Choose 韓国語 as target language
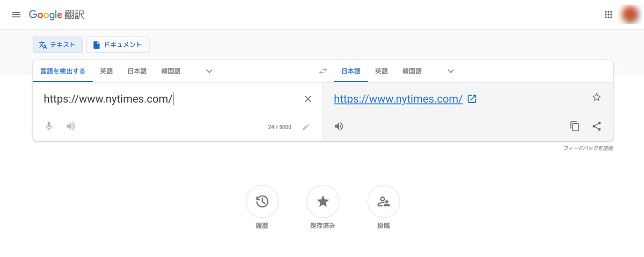644x257 pixels. pos(412,71)
